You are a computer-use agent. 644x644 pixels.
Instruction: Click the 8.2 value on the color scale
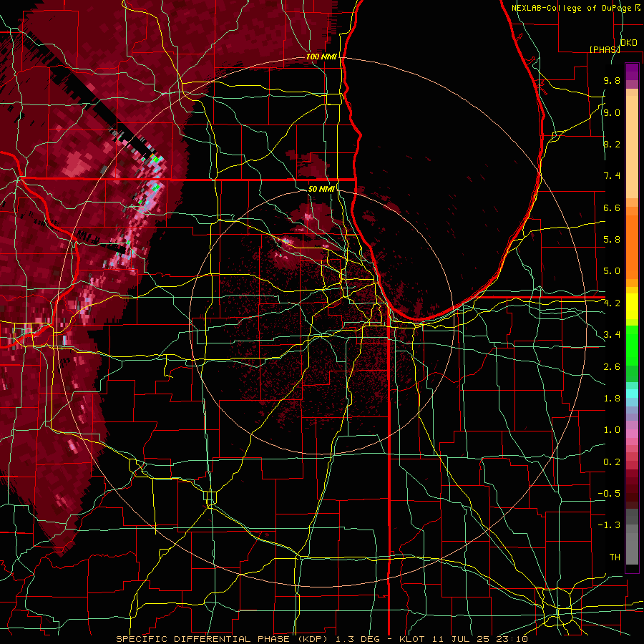(x=612, y=144)
